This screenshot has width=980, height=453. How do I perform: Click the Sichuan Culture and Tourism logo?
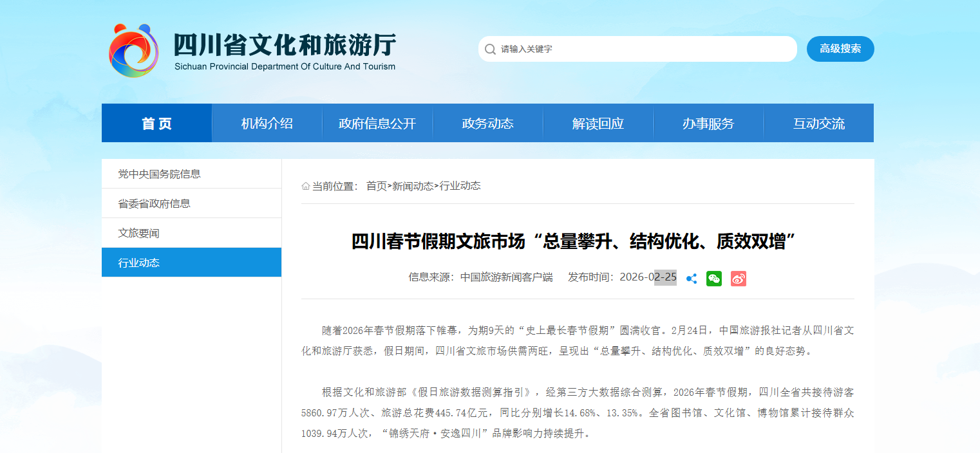tap(133, 50)
